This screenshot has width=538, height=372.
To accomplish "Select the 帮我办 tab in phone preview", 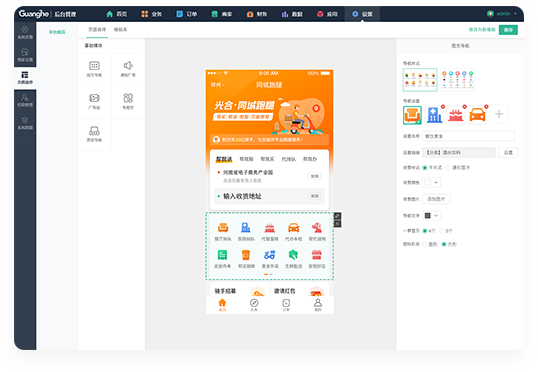I will coord(310,159).
